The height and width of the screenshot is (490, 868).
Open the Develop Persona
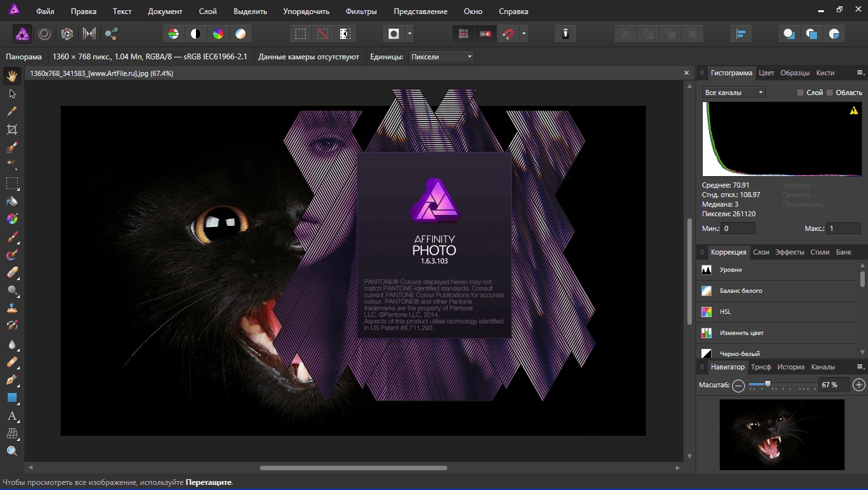click(x=67, y=34)
